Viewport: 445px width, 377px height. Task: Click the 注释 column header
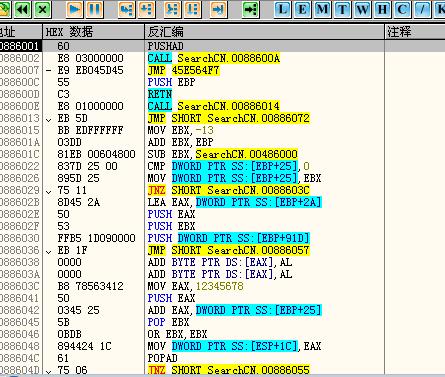pyautogui.click(x=415, y=32)
